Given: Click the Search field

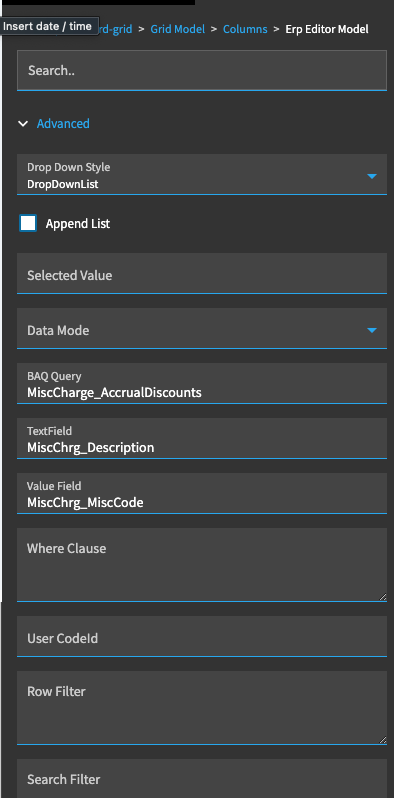Looking at the screenshot, I should click(x=202, y=70).
